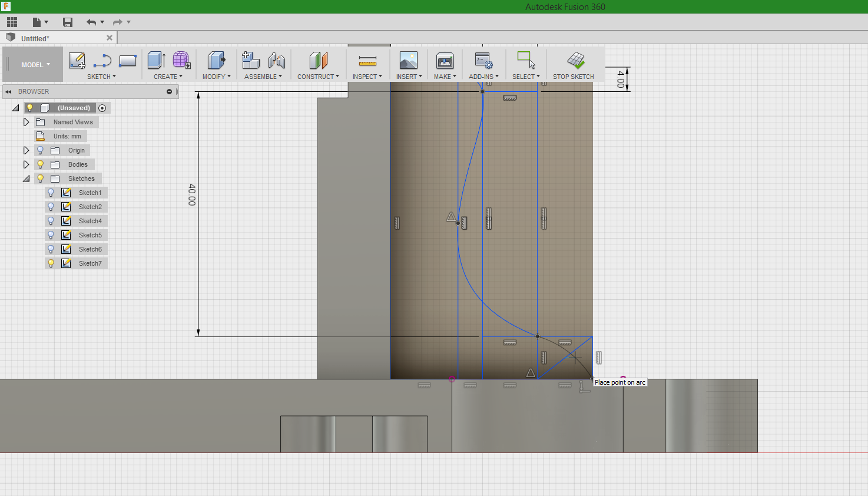Expand the Origin folder
The height and width of the screenshot is (496, 868).
coord(26,150)
